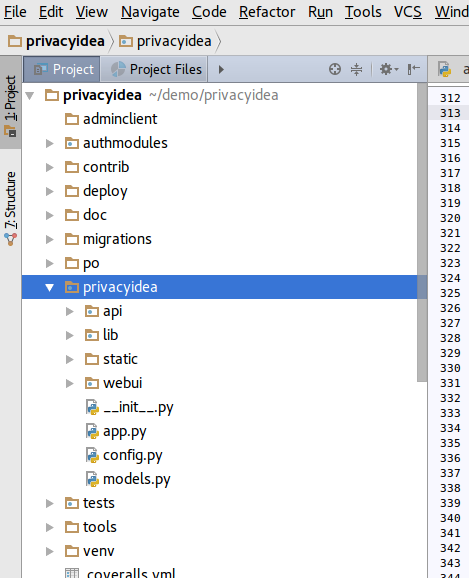Click the root privacyidea breadcrumb

tap(56, 41)
